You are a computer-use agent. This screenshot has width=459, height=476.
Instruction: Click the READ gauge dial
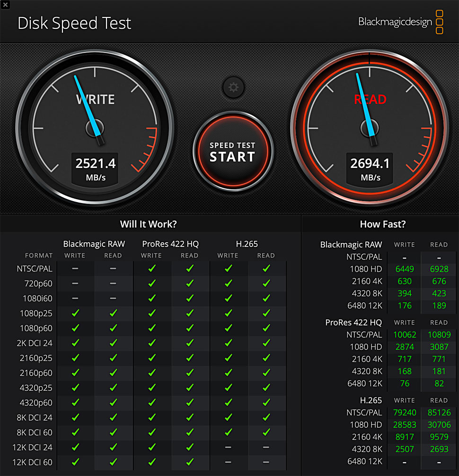(370, 127)
